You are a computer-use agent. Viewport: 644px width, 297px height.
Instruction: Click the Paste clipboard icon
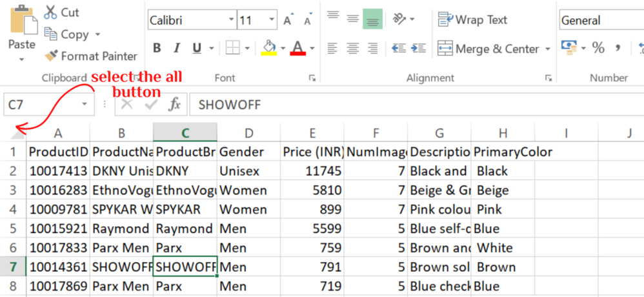pyautogui.click(x=23, y=20)
